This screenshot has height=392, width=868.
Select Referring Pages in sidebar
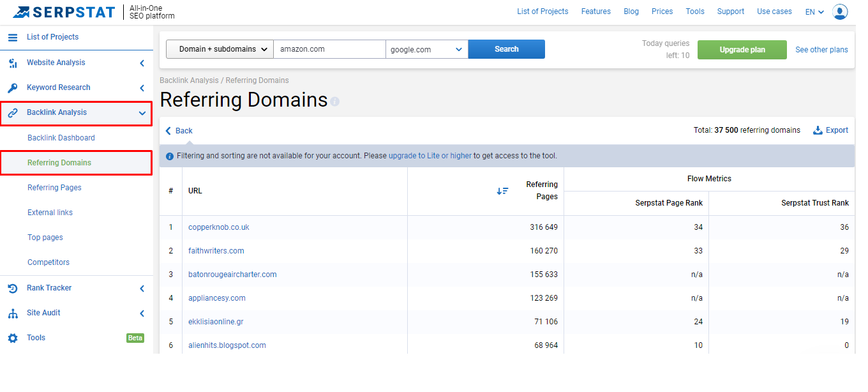54,188
